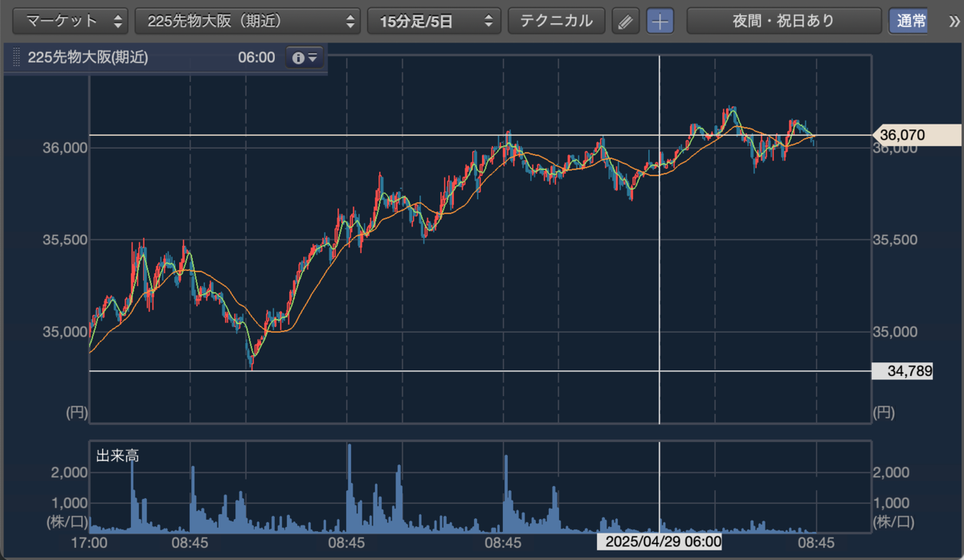Click the 06:00 time in chart header
The width and height of the screenshot is (964, 560).
[x=256, y=58]
